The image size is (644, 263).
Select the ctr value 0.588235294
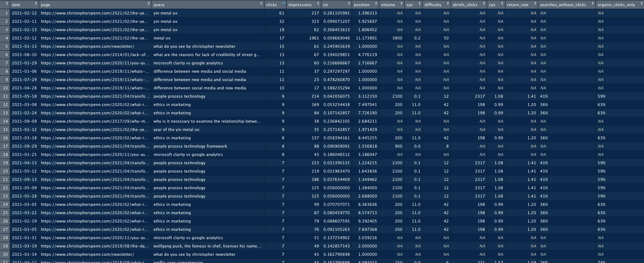pyautogui.click(x=336, y=88)
